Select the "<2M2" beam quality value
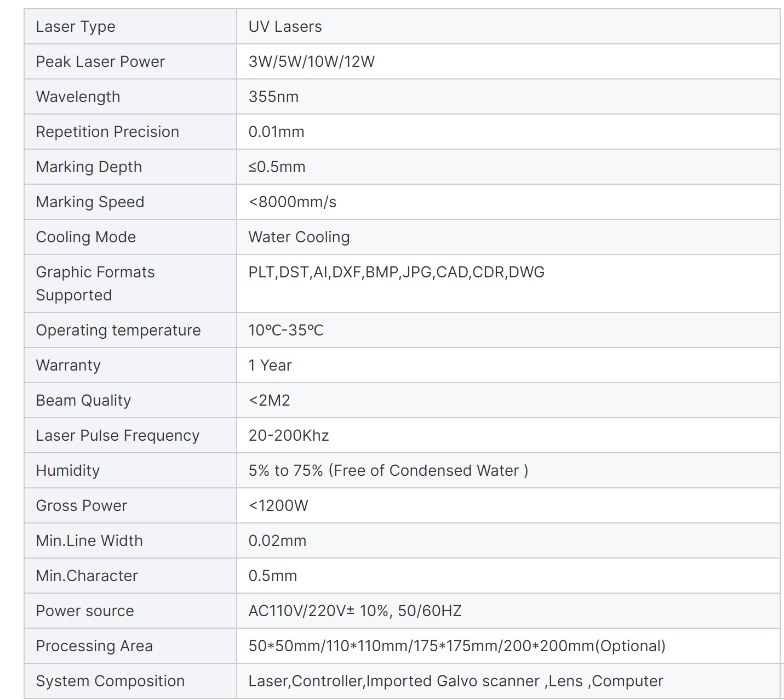 pyautogui.click(x=270, y=401)
